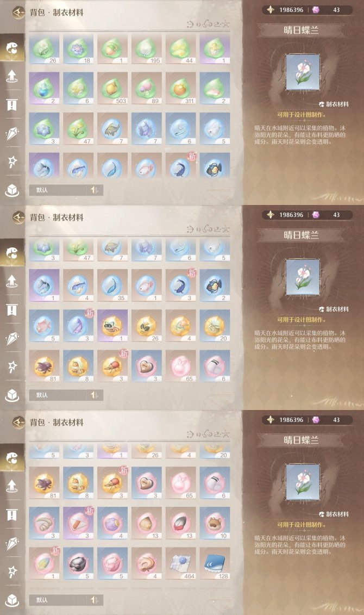364x615 pixels.
Task: Select the red-and-black stone material showing 13
Action: point(180,523)
